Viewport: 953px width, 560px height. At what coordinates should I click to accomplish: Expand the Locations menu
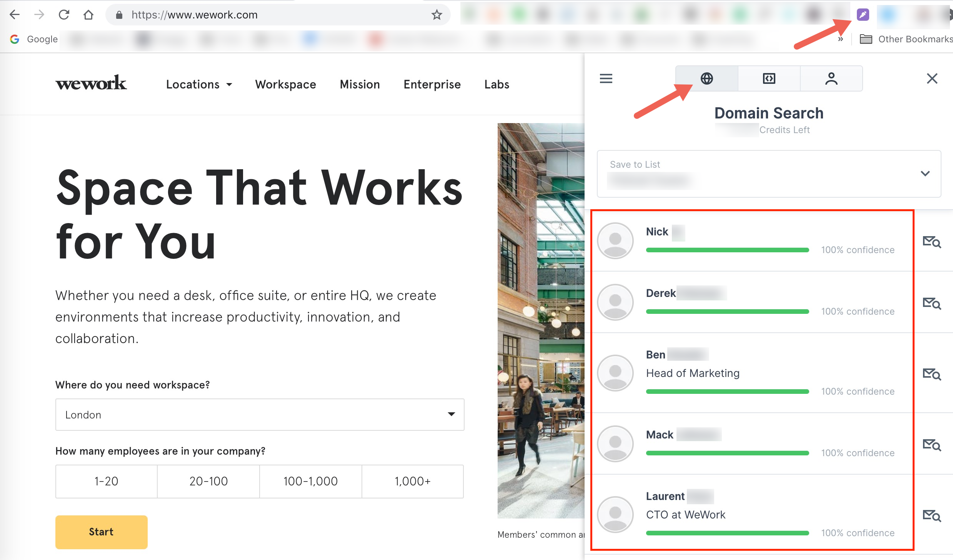click(199, 84)
